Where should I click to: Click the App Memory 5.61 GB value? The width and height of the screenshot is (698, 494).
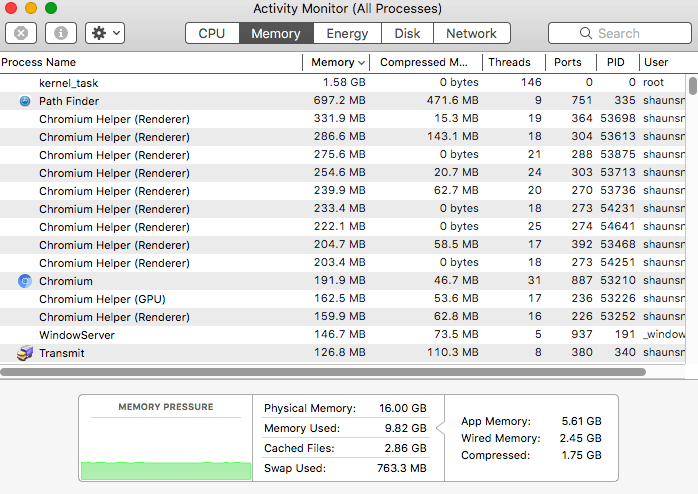pyautogui.click(x=581, y=421)
